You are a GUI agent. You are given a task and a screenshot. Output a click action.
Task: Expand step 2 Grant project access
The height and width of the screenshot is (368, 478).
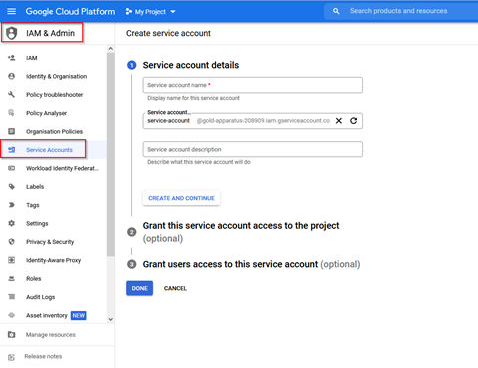[x=241, y=232]
